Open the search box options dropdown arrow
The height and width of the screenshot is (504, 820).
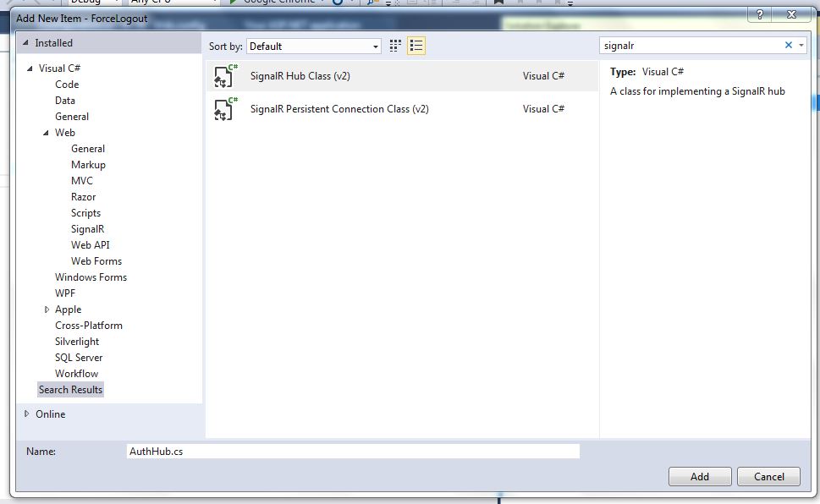coord(801,46)
